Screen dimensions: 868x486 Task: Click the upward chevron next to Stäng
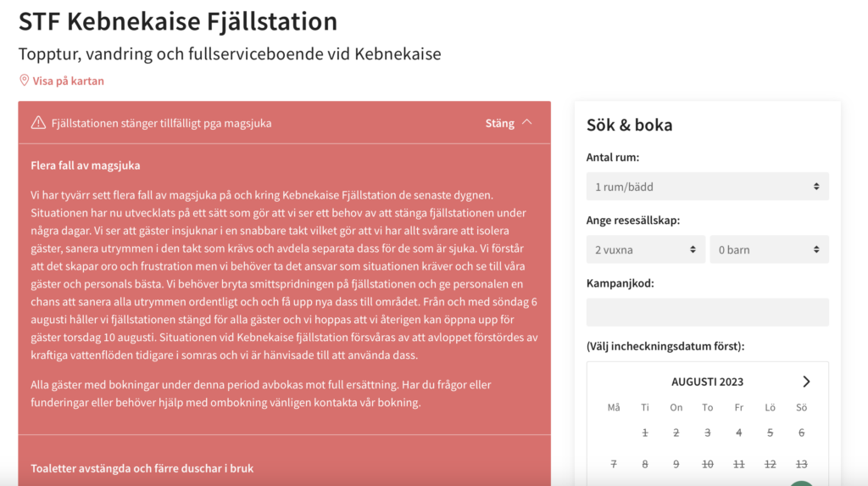[x=527, y=122]
